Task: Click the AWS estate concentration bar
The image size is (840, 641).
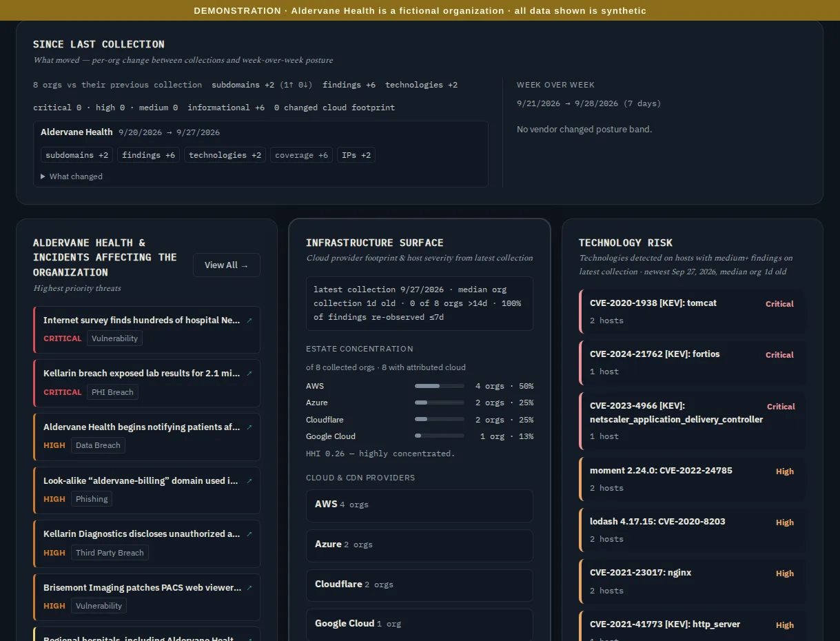Action: tap(440, 386)
